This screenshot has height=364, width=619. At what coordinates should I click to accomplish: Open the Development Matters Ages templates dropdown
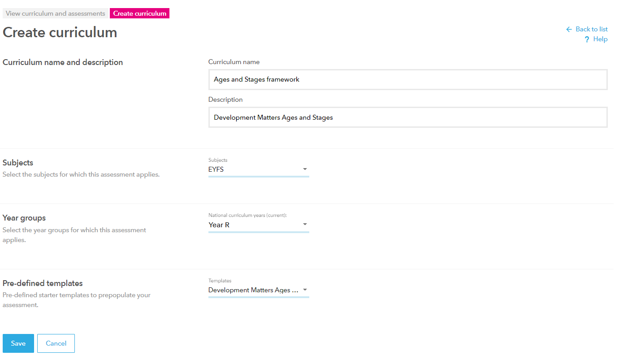[x=253, y=290]
